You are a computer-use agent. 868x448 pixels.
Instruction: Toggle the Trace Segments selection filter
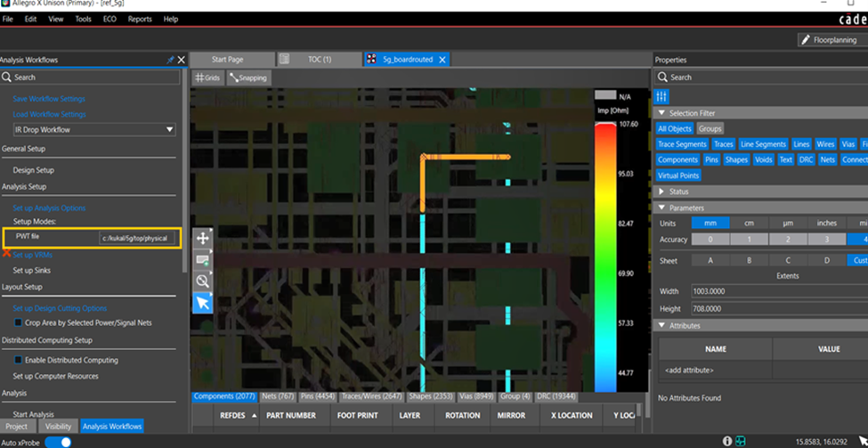[682, 144]
